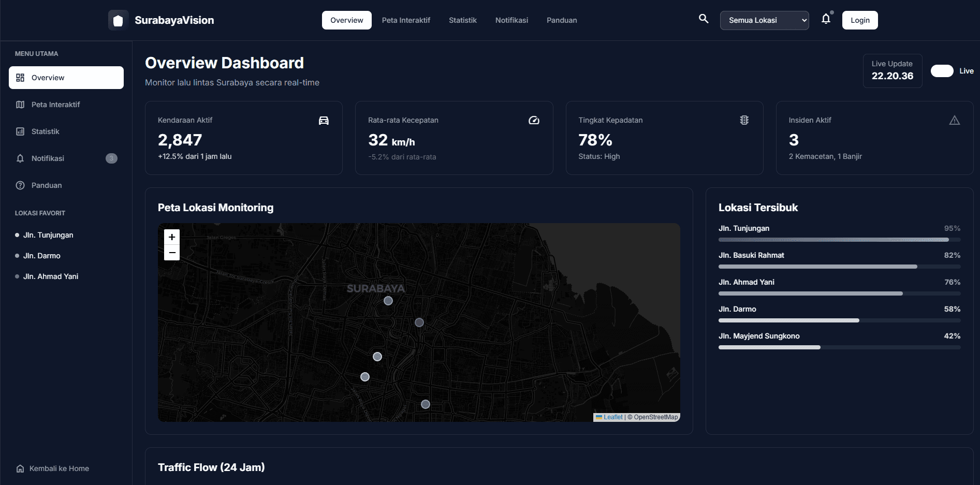Click the car icon on Kendaraan Aktif card
Viewport: 980px width, 485px height.
324,120
